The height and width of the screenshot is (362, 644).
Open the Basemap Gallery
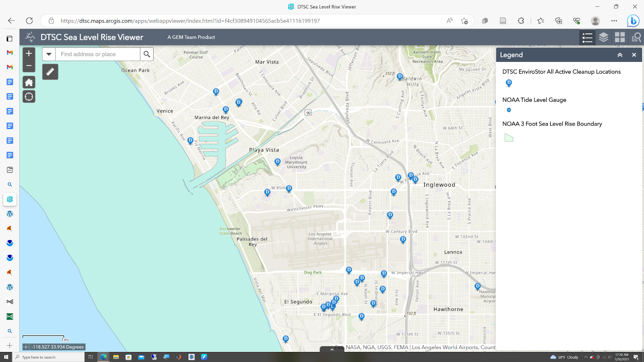click(619, 37)
